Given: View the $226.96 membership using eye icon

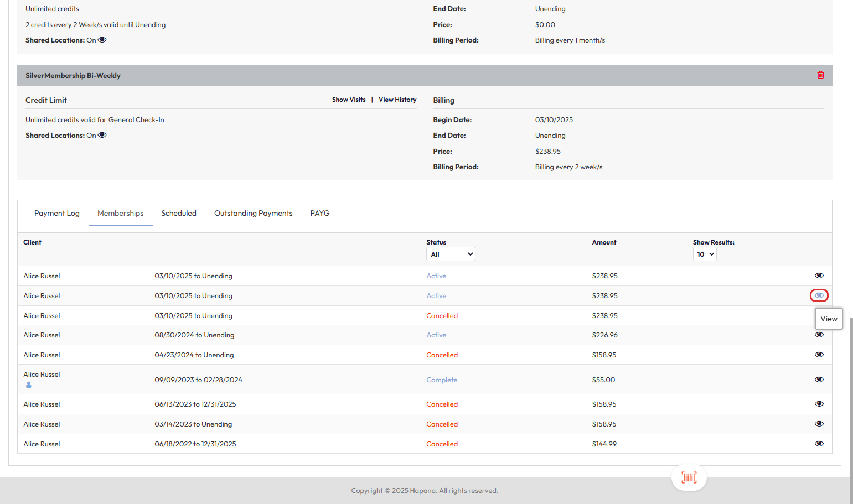Looking at the screenshot, I should pyautogui.click(x=819, y=335).
